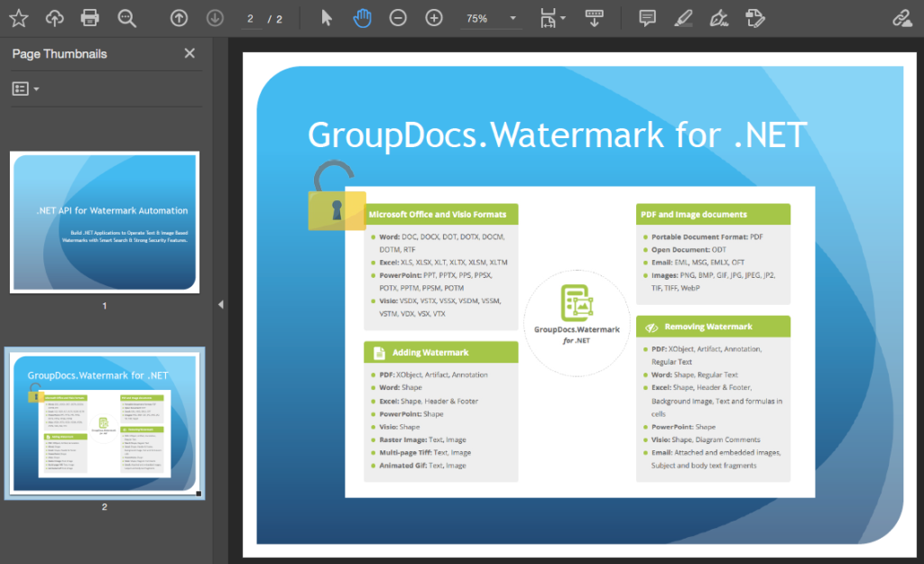
Task: Select page 1 thumbnail
Action: coord(104,223)
